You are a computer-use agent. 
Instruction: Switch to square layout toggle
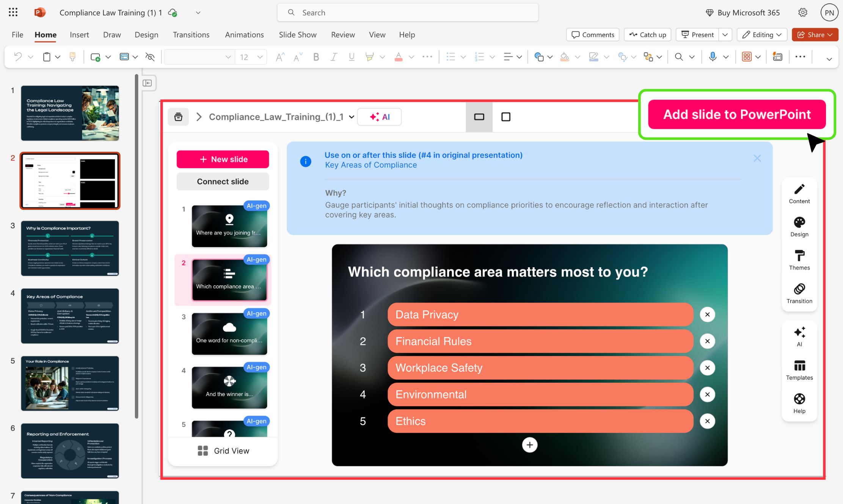(505, 117)
